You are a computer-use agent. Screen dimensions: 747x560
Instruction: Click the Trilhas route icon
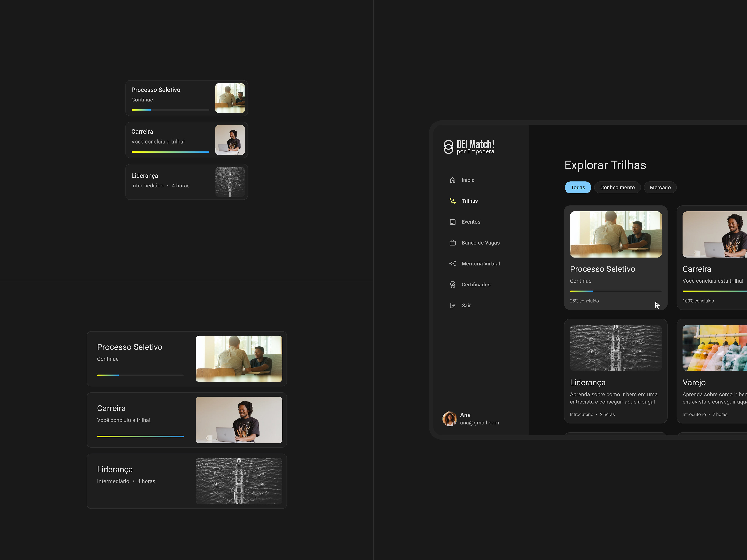(452, 201)
